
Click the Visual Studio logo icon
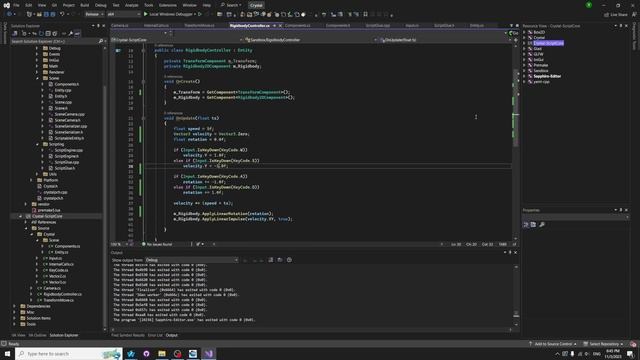click(x=7, y=5)
